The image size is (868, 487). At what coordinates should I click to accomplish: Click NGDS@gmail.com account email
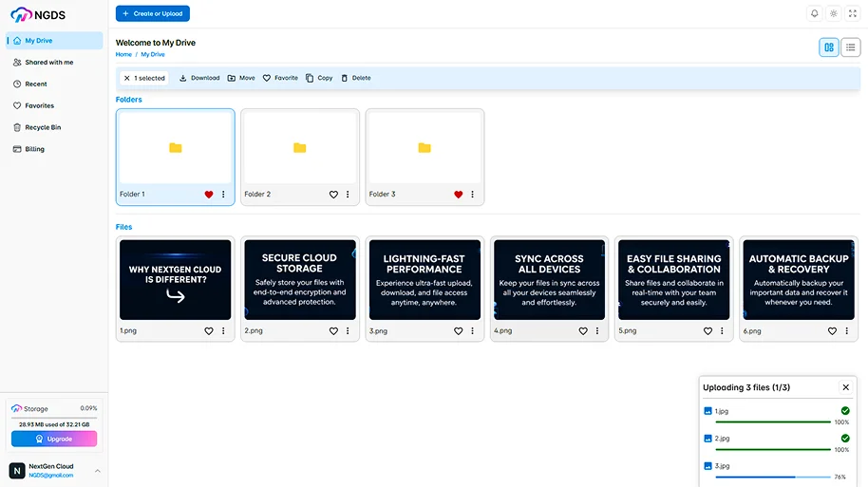(x=51, y=476)
